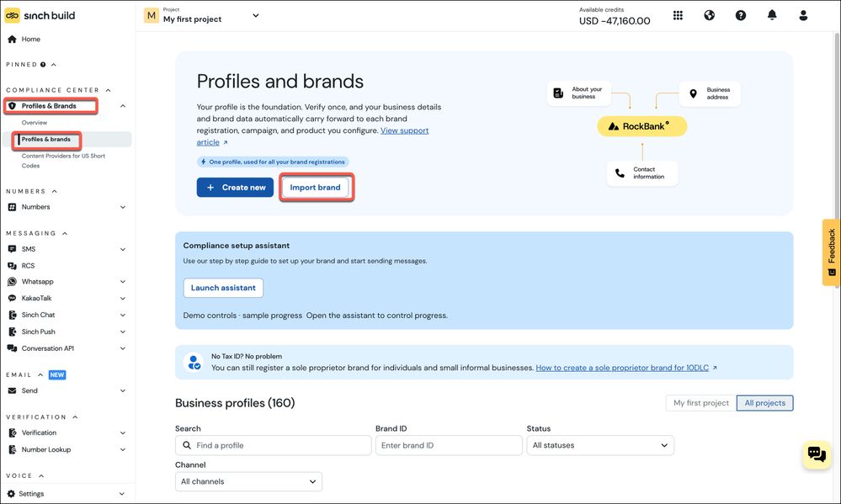The image size is (841, 504).
Task: Click the Conversation API icon
Action: click(x=12, y=348)
